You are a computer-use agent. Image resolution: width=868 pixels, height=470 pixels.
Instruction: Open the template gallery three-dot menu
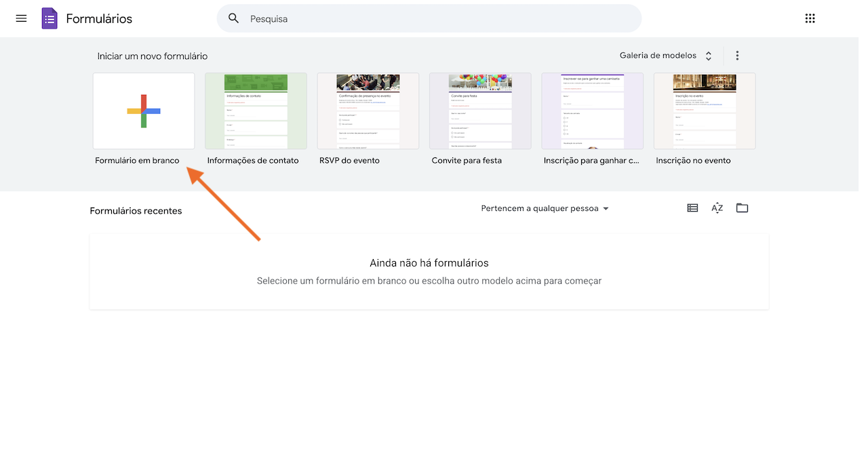tap(737, 55)
